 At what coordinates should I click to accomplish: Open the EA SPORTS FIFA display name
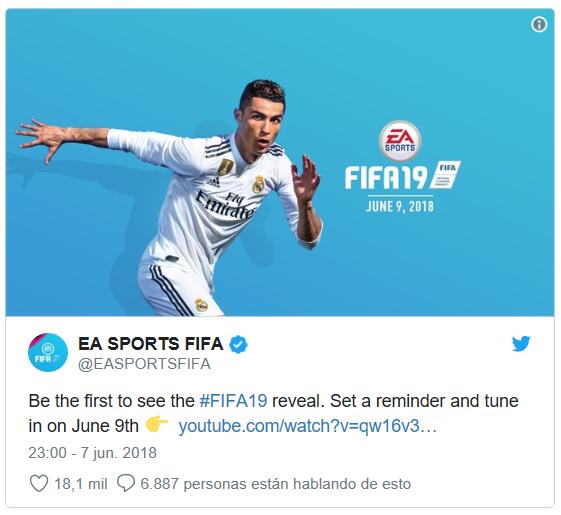pyautogui.click(x=151, y=344)
